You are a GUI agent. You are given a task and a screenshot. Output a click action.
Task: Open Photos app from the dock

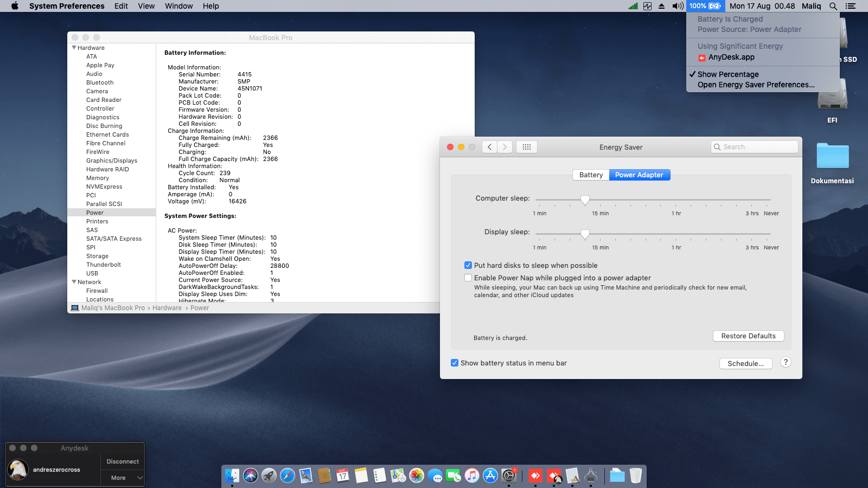417,476
